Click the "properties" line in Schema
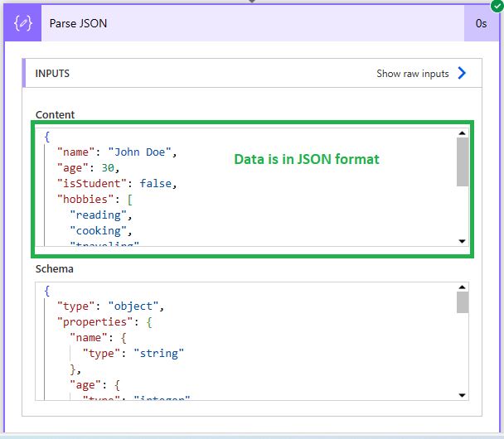504x439 pixels. pyautogui.click(x=104, y=321)
